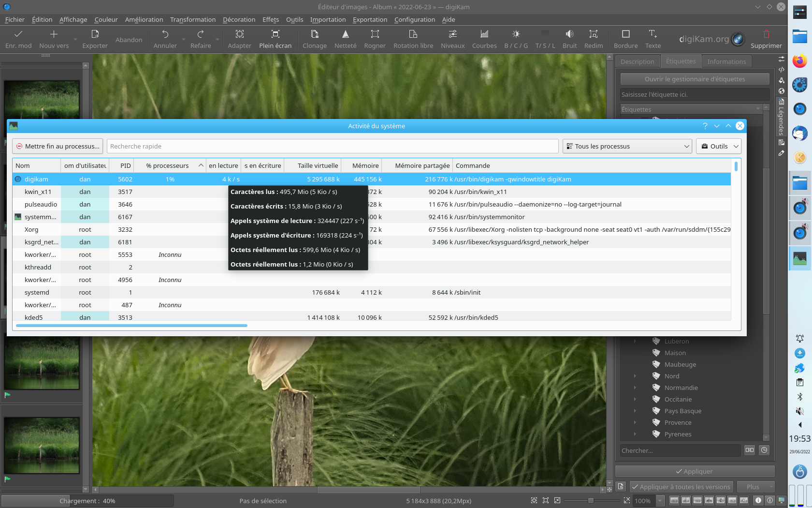Click the Recherche rapide search field
The width and height of the screenshot is (812, 508).
(x=333, y=146)
